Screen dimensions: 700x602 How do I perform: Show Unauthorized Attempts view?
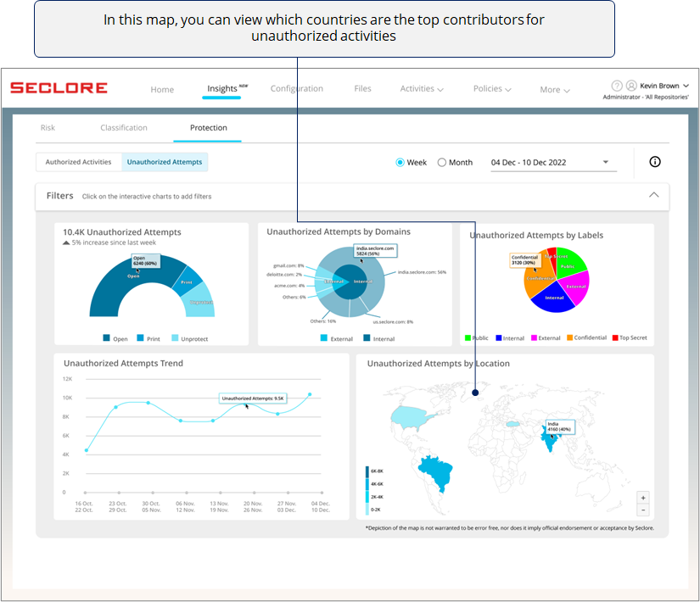[165, 162]
